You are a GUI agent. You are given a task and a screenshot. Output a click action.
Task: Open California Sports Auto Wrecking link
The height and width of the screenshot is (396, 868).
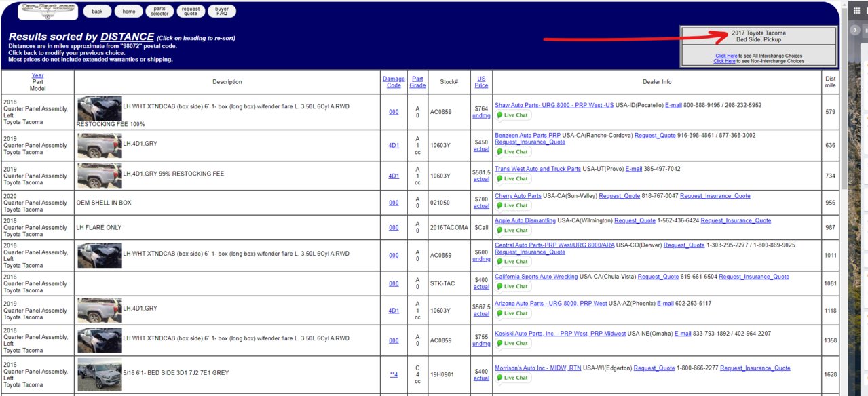pyautogui.click(x=536, y=277)
